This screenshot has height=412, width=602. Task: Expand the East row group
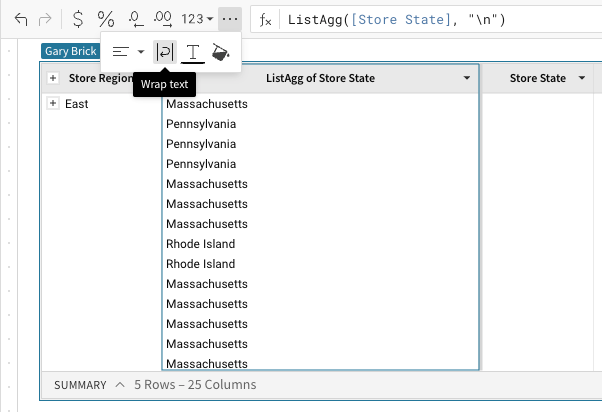point(53,104)
